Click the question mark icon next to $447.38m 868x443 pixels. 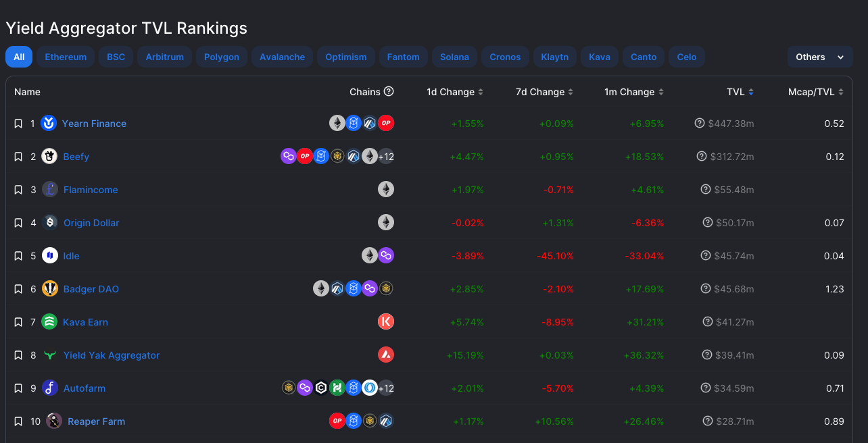coord(700,123)
